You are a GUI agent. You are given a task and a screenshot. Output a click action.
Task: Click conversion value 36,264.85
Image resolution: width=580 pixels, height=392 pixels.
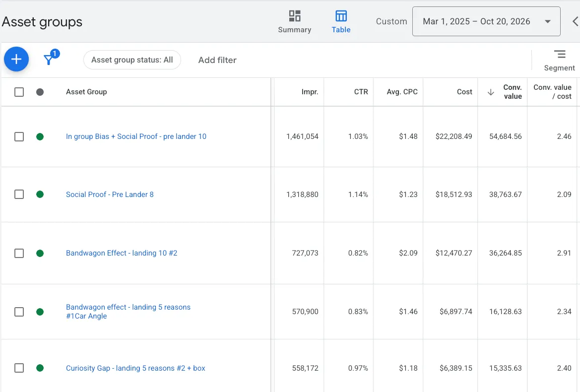(x=505, y=253)
